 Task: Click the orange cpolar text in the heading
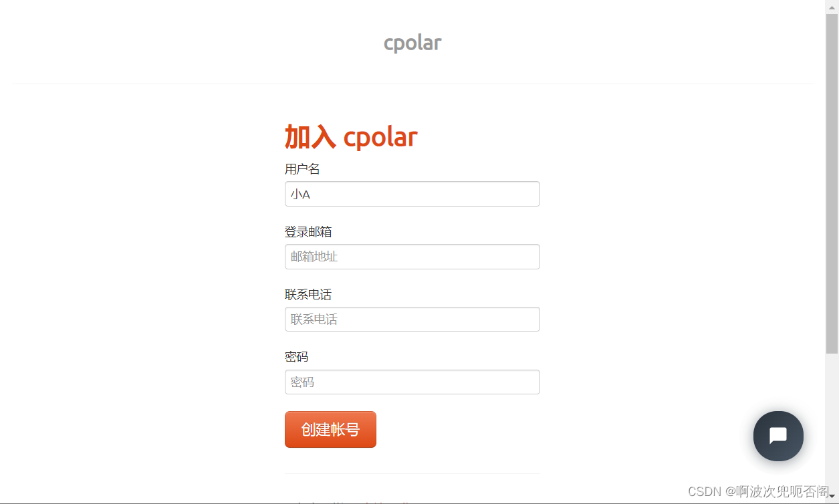[x=380, y=136]
